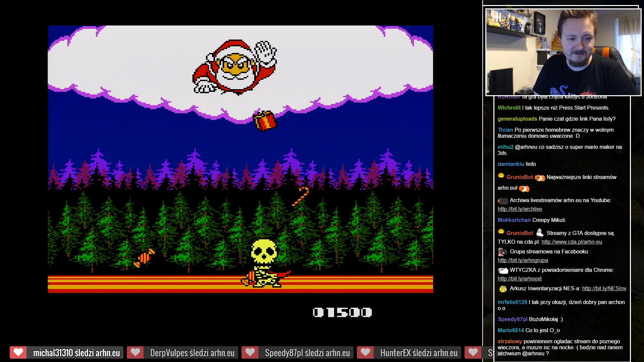Open the bit.ly/NESInv inventory link
This screenshot has width=644, height=362.
(604, 288)
